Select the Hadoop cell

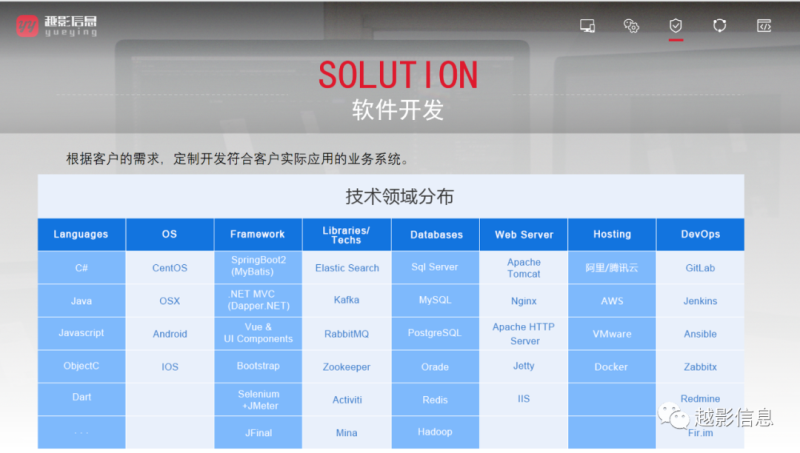click(x=435, y=432)
